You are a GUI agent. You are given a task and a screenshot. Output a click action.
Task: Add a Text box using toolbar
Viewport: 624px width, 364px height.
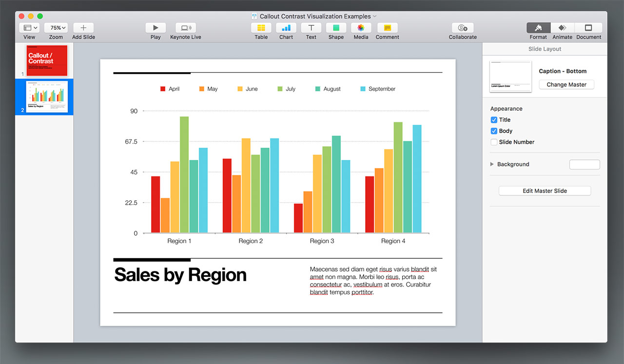tap(311, 28)
